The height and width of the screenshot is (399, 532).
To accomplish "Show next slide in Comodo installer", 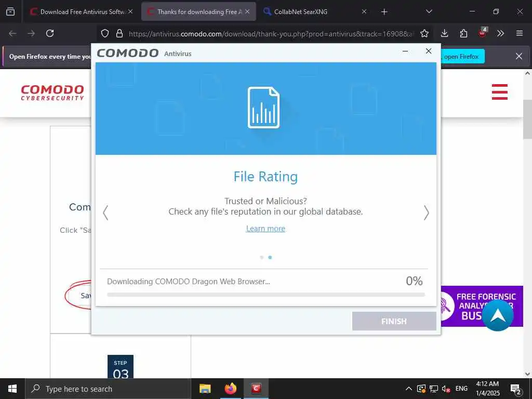I will click(427, 212).
